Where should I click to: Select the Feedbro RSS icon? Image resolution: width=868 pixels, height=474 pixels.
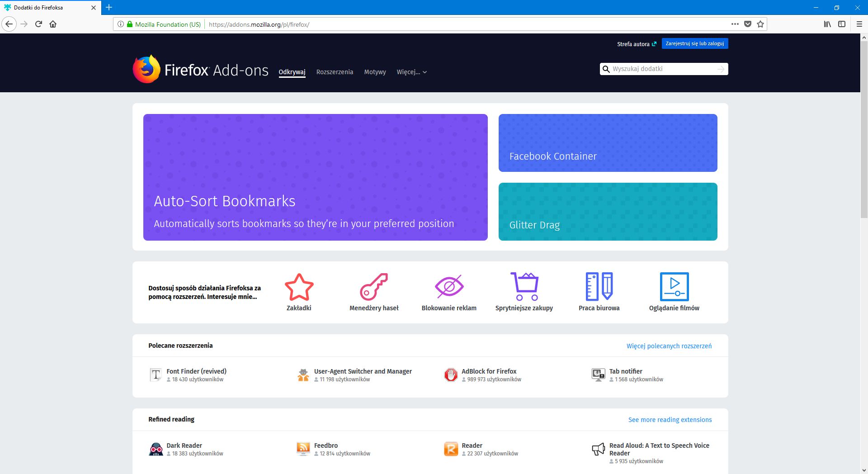click(x=303, y=449)
